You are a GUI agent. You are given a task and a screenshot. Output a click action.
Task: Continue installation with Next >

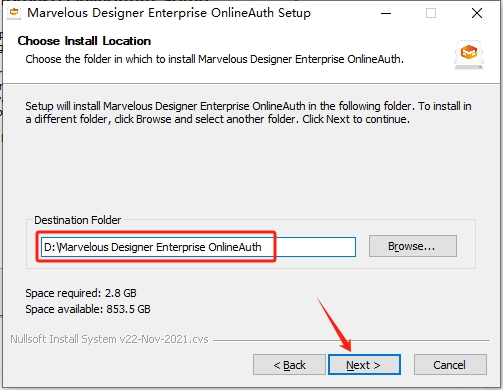coord(364,365)
